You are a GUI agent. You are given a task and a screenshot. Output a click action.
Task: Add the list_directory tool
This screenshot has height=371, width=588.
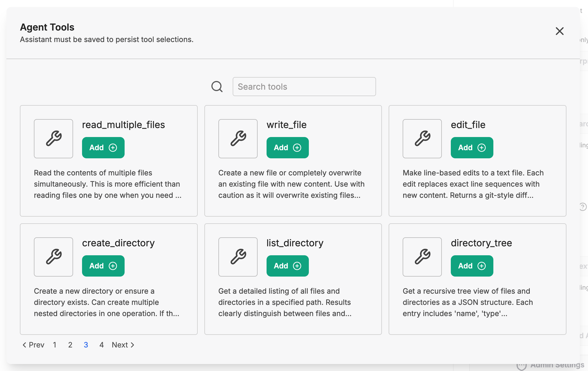click(288, 266)
